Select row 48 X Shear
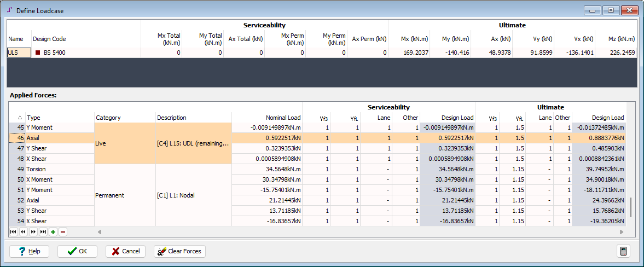This screenshot has width=644, height=267. point(60,159)
